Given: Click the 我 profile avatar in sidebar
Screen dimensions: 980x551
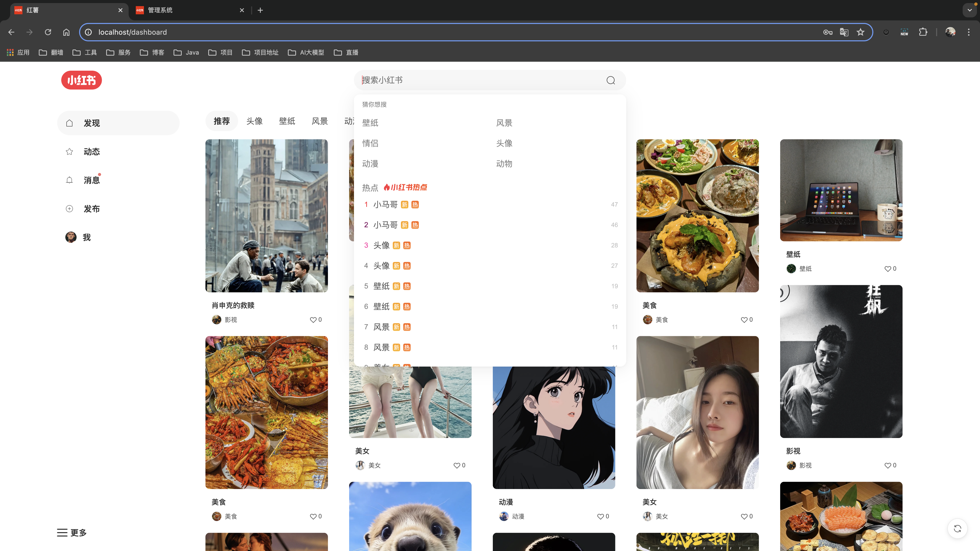Looking at the screenshot, I should tap(71, 237).
